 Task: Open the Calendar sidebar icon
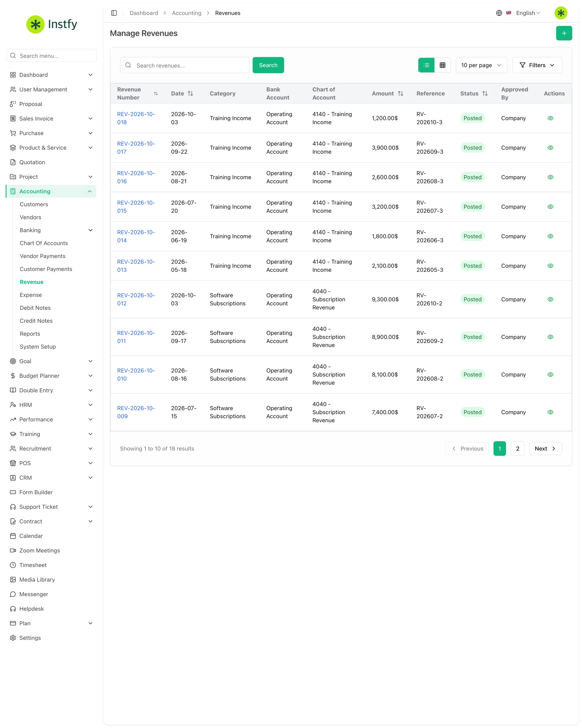click(13, 536)
